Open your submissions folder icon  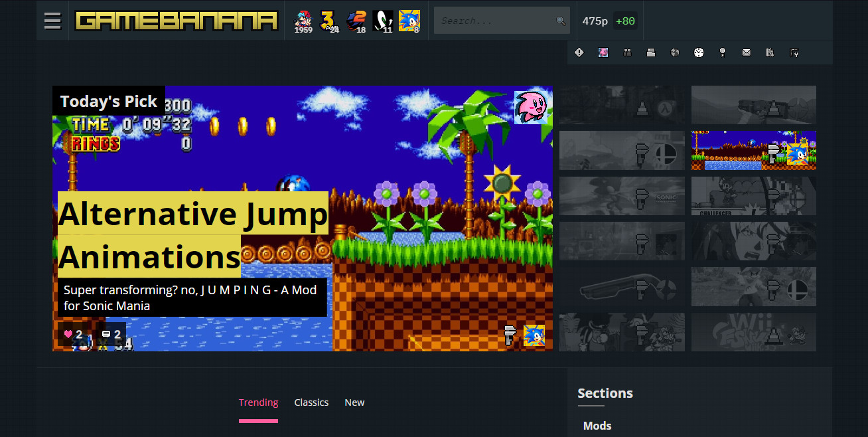(651, 52)
